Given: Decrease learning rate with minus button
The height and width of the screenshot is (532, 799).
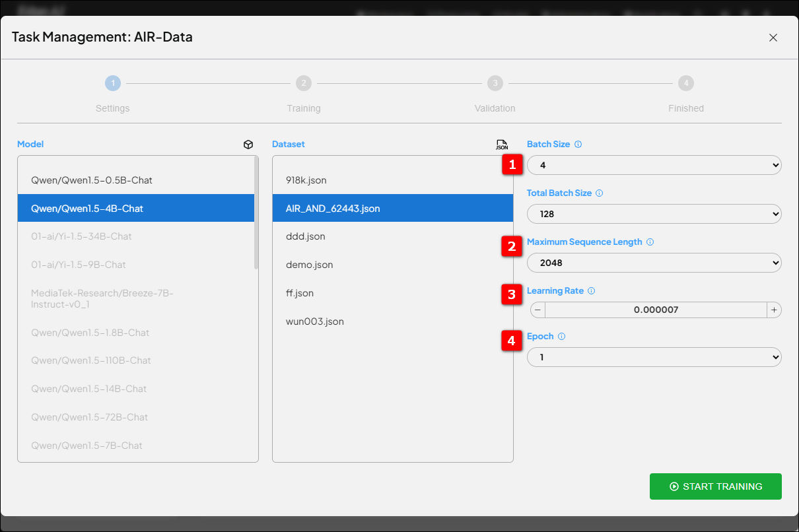Looking at the screenshot, I should coord(538,310).
